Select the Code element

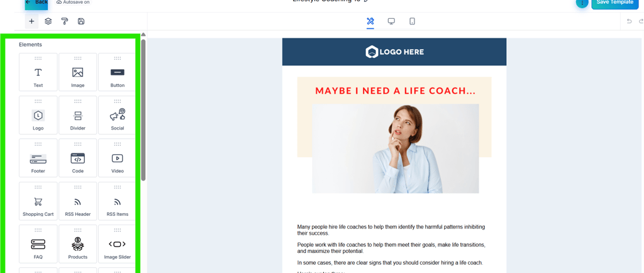(x=77, y=158)
